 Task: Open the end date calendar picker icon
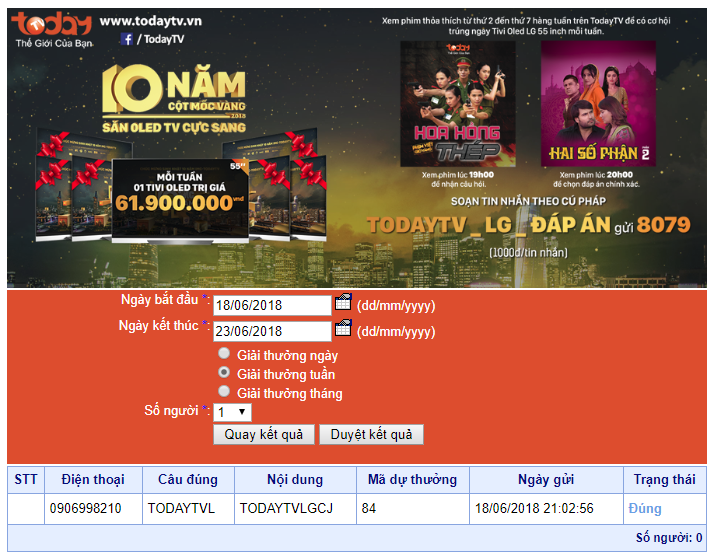[343, 328]
